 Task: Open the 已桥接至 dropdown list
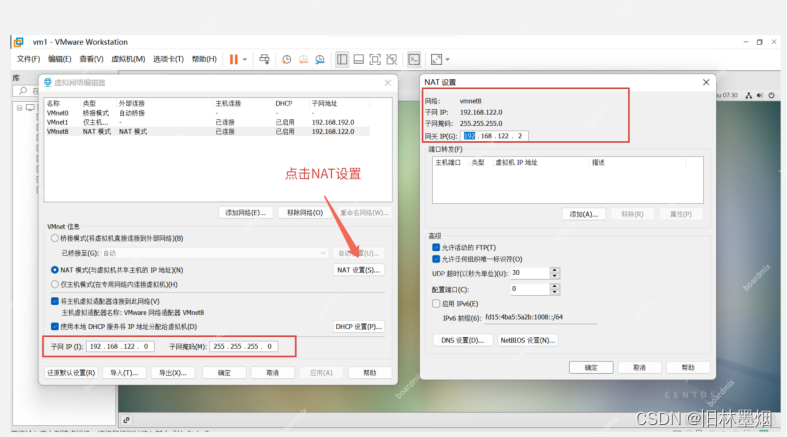point(215,253)
